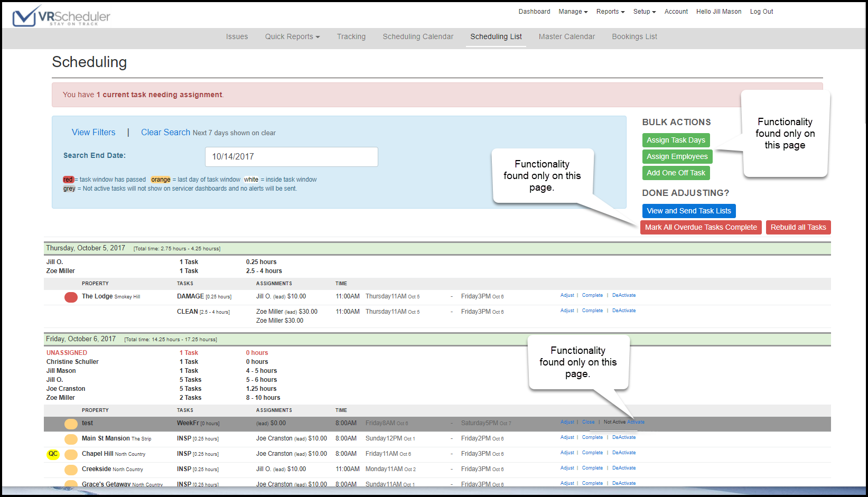Screen dimensions: 868x497
Task: Click the orange dot beside Main St Mansion
Action: (71, 439)
